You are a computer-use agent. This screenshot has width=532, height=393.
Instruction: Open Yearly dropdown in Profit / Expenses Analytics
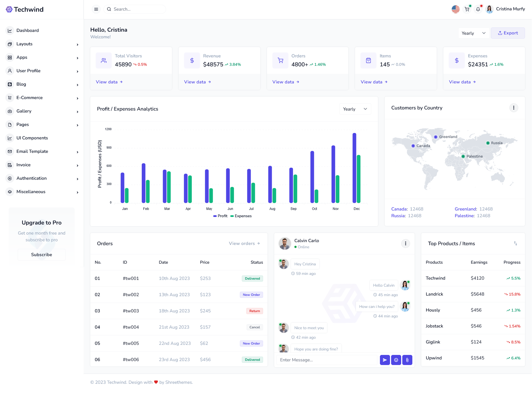(x=355, y=109)
